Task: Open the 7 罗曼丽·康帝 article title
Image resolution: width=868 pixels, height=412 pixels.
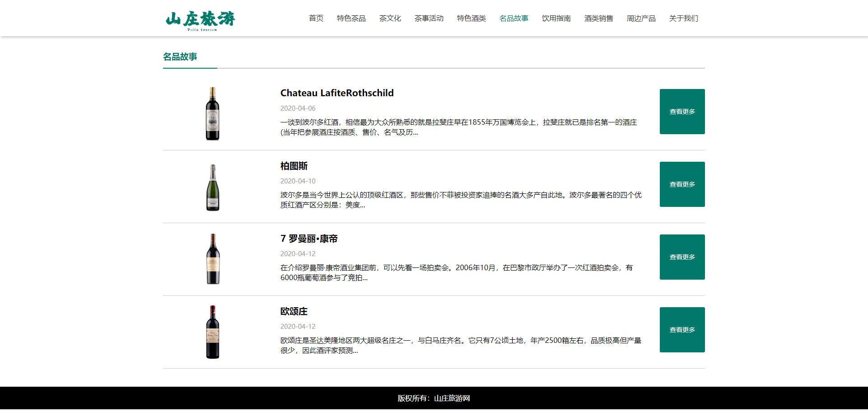Action: [x=309, y=239]
